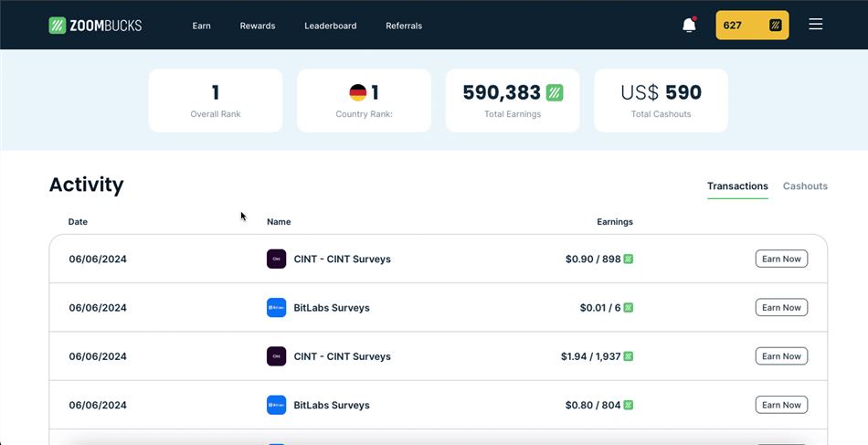
Task: Open the Referrals page
Action: (404, 26)
